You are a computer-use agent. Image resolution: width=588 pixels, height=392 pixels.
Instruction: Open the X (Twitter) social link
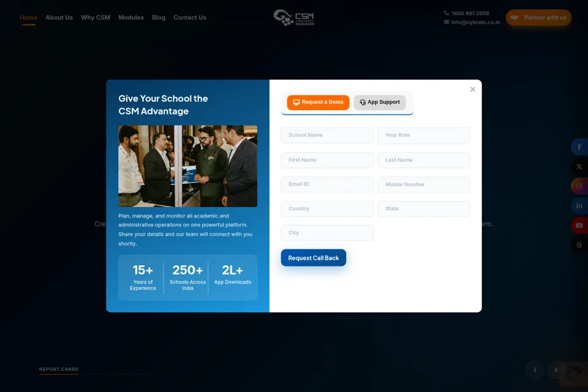tap(579, 167)
